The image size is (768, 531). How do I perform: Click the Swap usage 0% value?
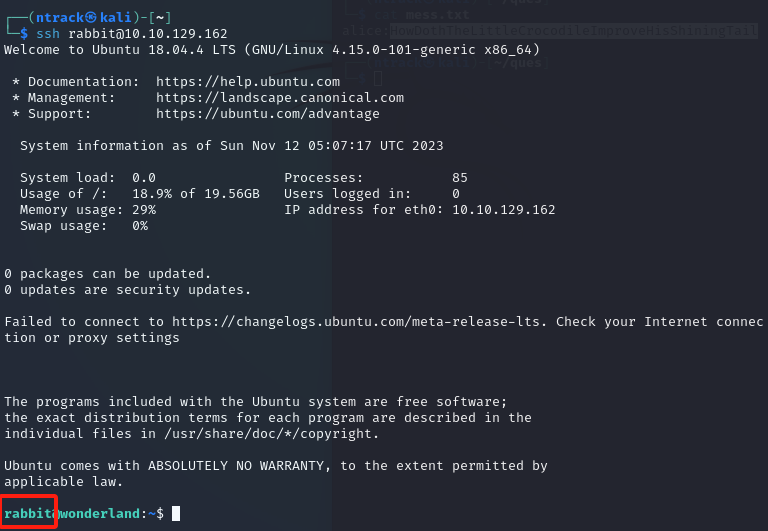(140, 226)
